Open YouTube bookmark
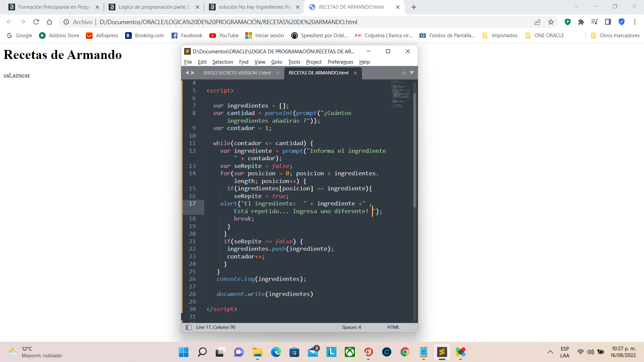 (x=224, y=36)
